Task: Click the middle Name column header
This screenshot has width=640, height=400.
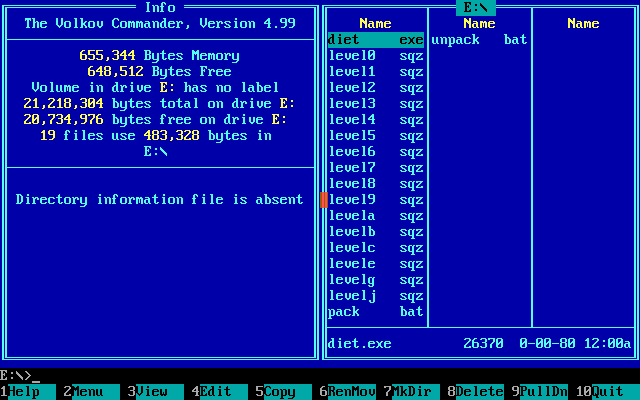Action: click(x=480, y=23)
